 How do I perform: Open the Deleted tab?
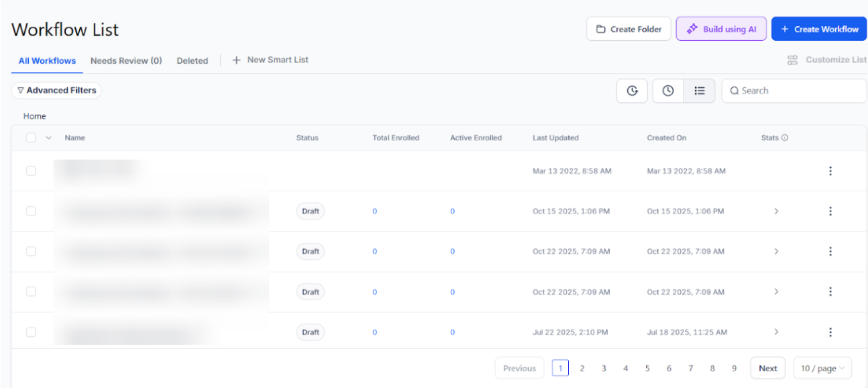point(192,60)
